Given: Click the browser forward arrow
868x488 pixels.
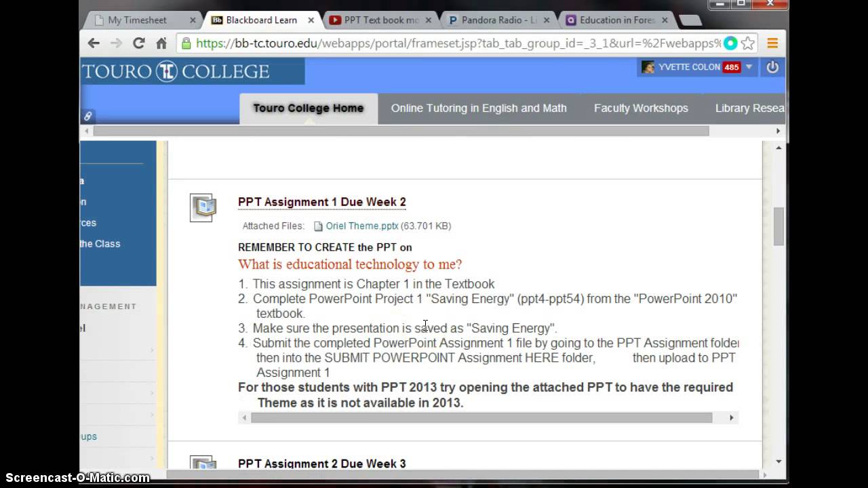Looking at the screenshot, I should coord(116,43).
